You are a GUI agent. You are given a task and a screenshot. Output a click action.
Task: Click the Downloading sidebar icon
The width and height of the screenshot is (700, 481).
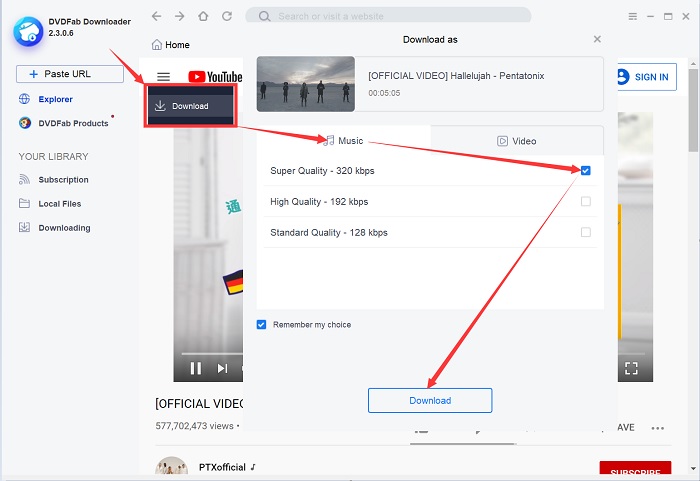pyautogui.click(x=24, y=227)
